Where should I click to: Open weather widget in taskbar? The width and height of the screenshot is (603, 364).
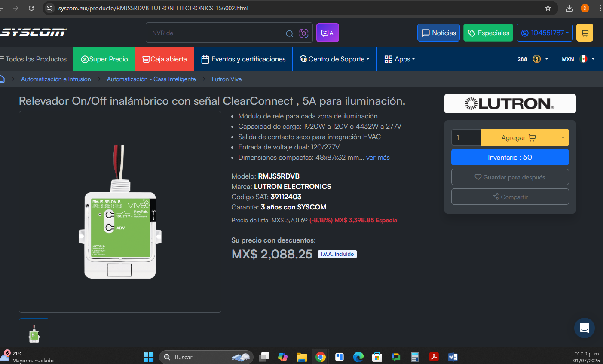point(27,357)
